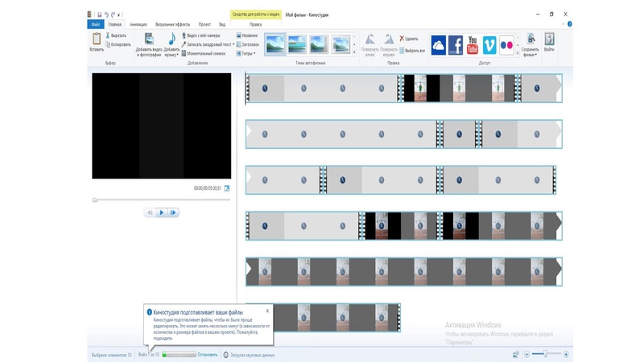Click the timeline zoom slider in status bar
This screenshot has height=362, width=644.
(x=547, y=354)
